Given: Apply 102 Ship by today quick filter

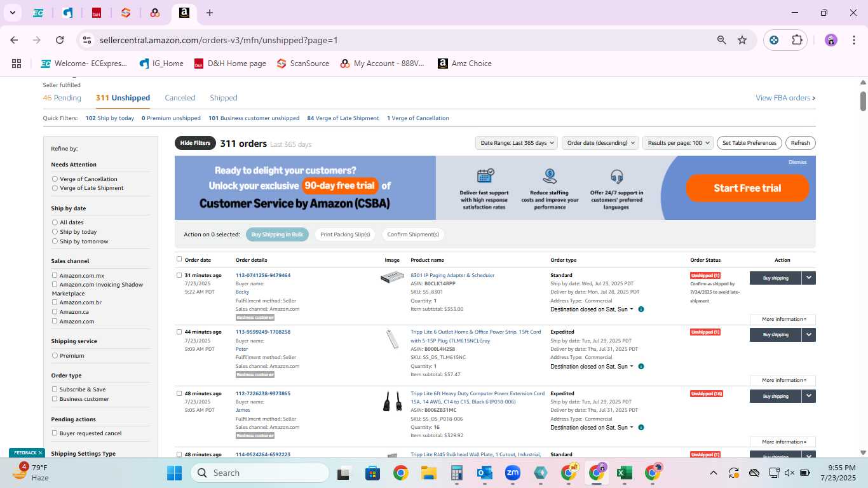Looking at the screenshot, I should [110, 118].
